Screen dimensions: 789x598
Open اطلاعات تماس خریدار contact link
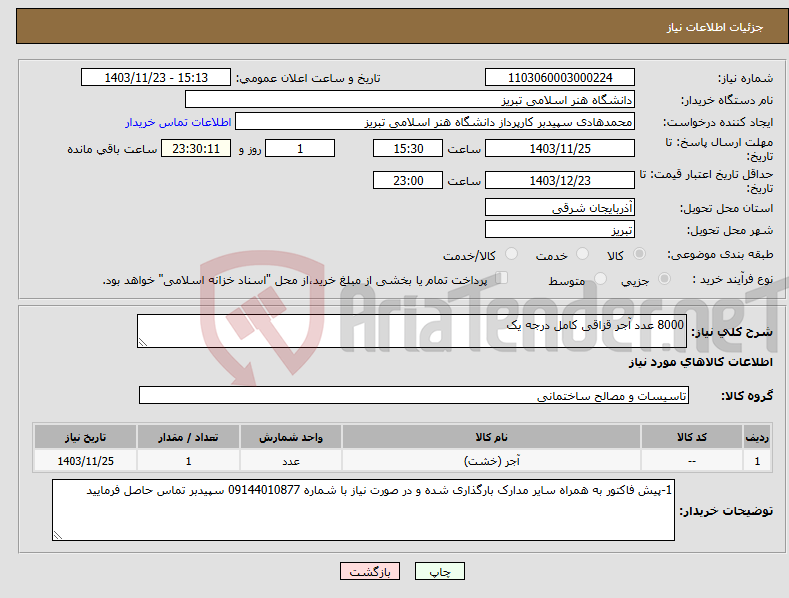point(178,122)
